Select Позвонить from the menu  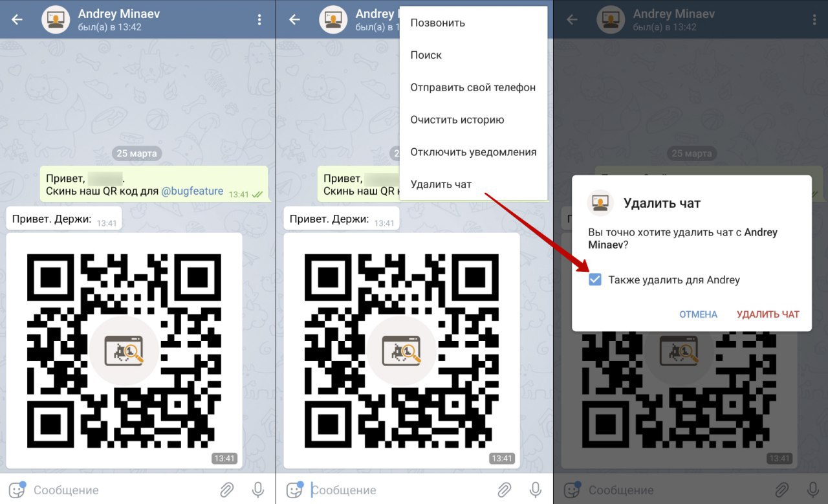[474, 23]
